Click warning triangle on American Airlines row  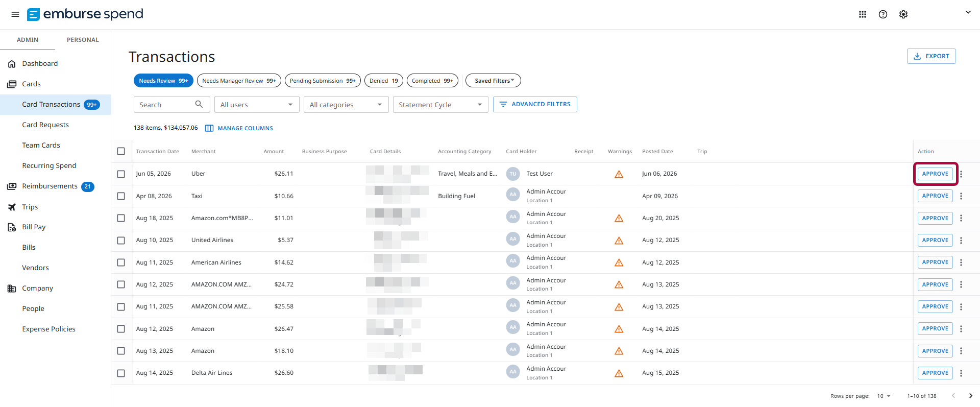(619, 262)
